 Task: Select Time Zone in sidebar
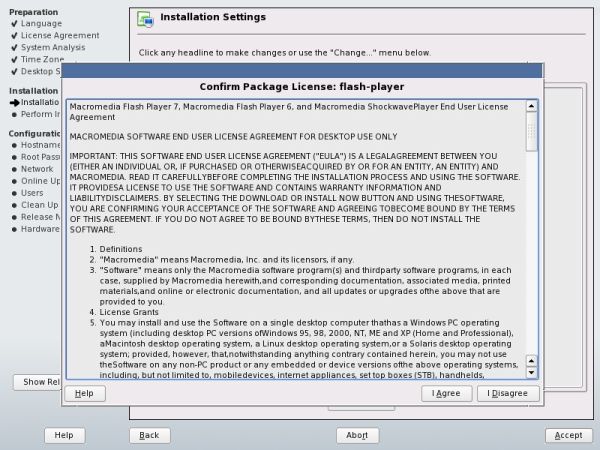pyautogui.click(x=42, y=59)
